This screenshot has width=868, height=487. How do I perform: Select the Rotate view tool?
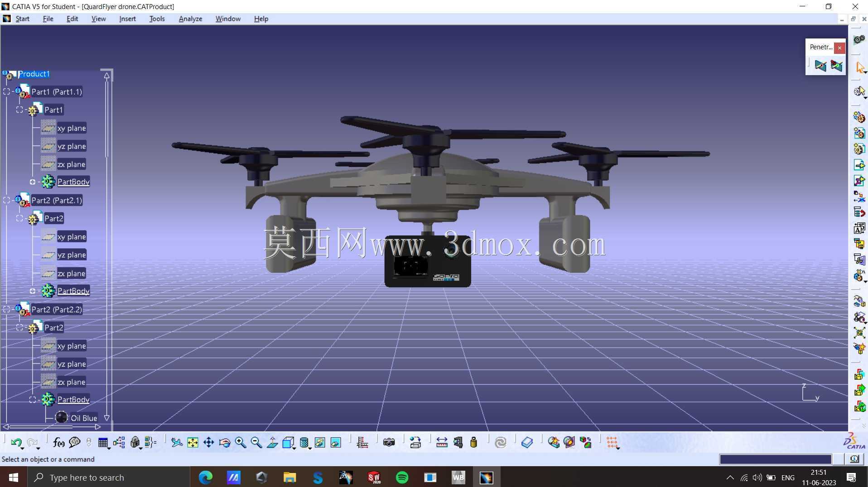click(x=225, y=442)
